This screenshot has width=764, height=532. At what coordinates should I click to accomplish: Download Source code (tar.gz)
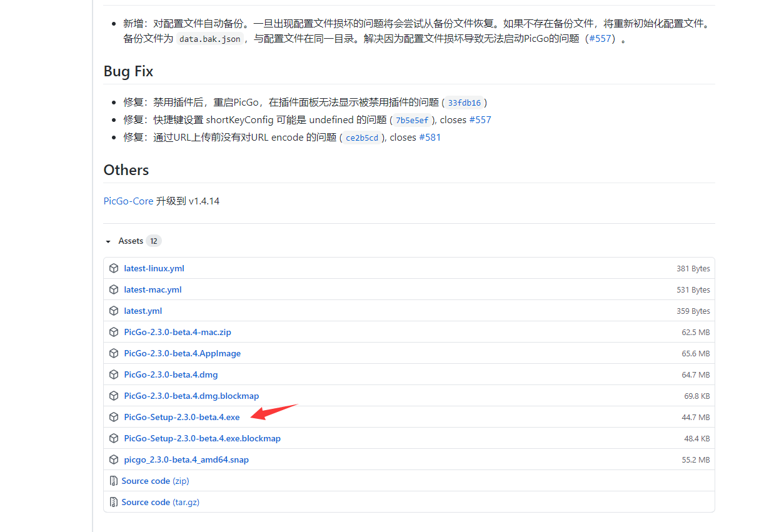pos(160,502)
